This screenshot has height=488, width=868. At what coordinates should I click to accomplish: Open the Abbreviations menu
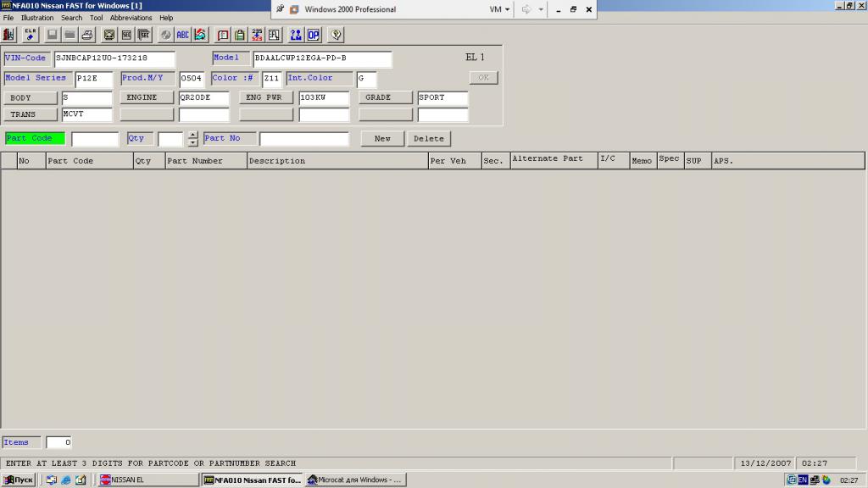click(131, 18)
